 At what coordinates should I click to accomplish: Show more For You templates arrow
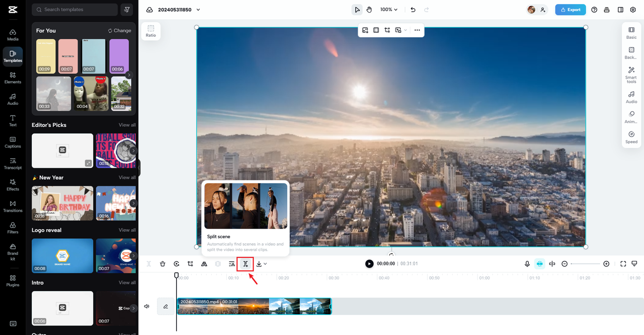coord(129,75)
